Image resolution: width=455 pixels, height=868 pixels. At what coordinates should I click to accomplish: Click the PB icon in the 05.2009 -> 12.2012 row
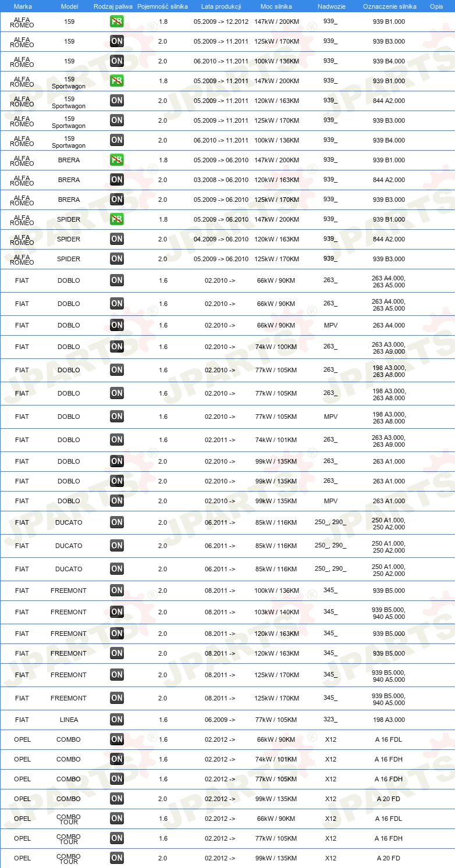click(x=117, y=22)
